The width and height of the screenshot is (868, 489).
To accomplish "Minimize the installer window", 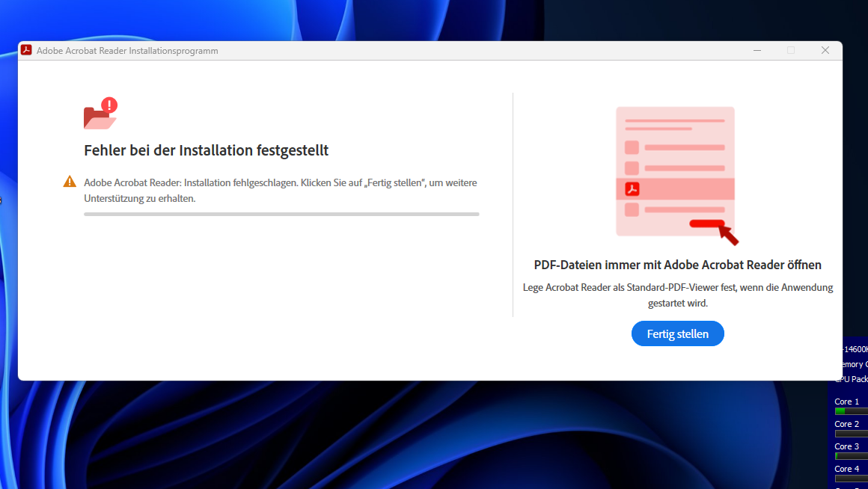I will (757, 50).
